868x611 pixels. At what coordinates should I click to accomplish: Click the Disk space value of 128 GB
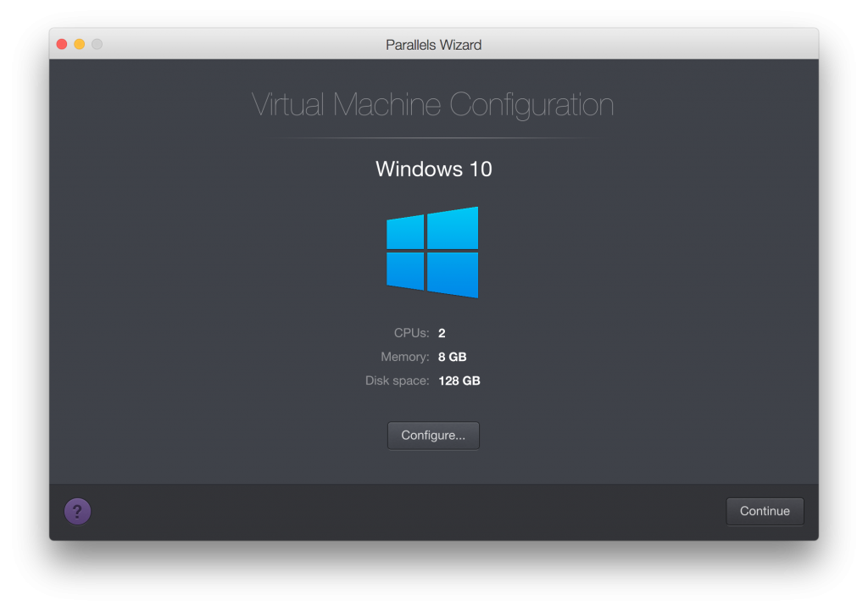tap(459, 380)
